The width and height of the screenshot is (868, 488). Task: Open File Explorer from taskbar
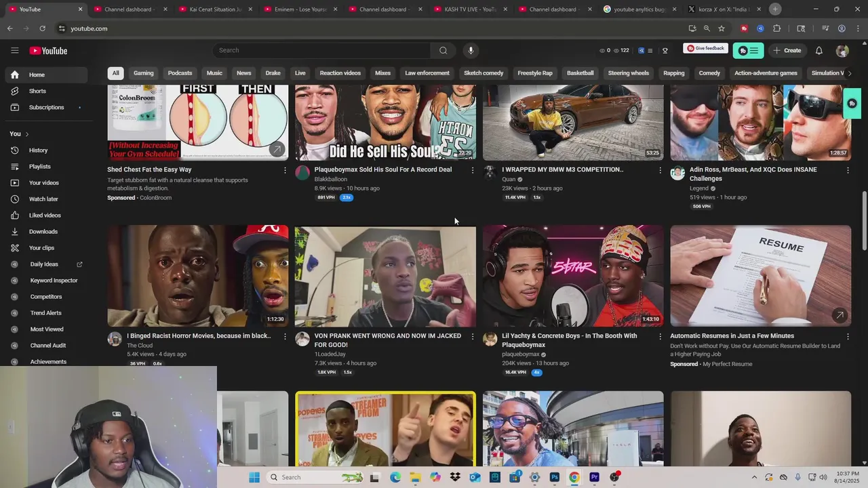pos(414,477)
